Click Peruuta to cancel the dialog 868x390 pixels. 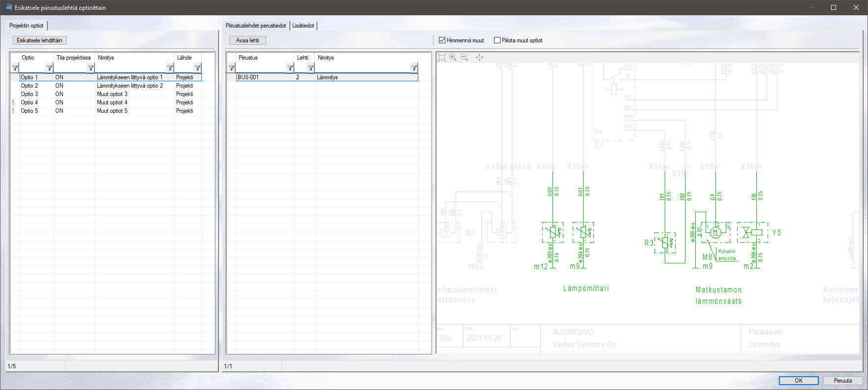point(842,381)
